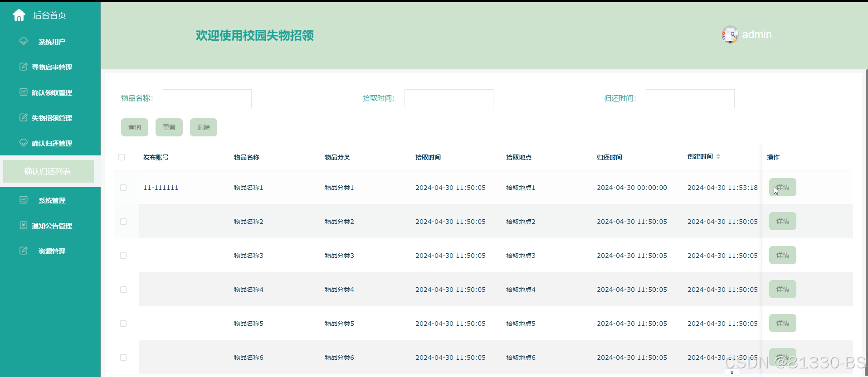Image resolution: width=868 pixels, height=377 pixels.
Task: Click the return time 2024-04-30 00:00:00 cell
Action: point(632,188)
